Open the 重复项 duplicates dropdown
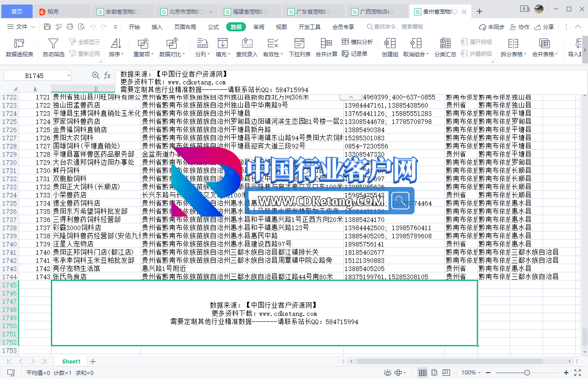588x379 pixels. (x=143, y=48)
